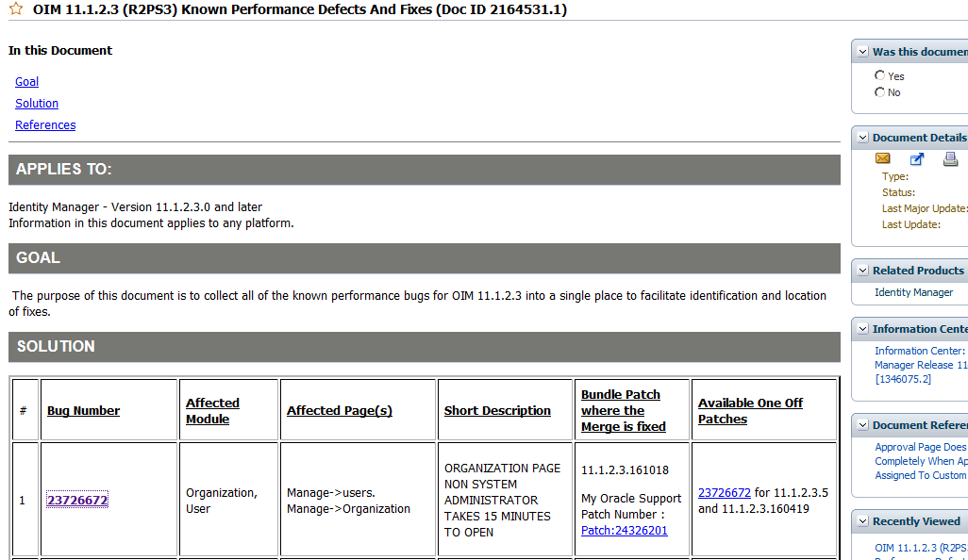Collapse the Recently Viewed panel

pos(862,521)
